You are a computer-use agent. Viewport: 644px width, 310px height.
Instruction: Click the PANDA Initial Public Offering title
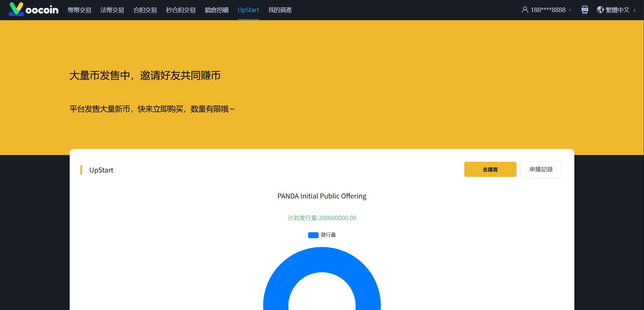tap(322, 196)
